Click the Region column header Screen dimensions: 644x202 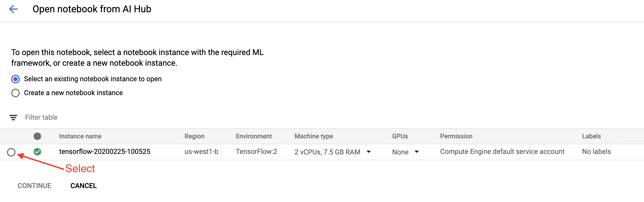(x=194, y=136)
